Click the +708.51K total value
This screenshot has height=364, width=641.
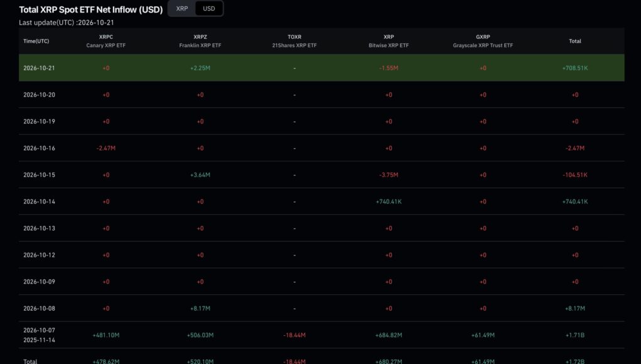[575, 68]
